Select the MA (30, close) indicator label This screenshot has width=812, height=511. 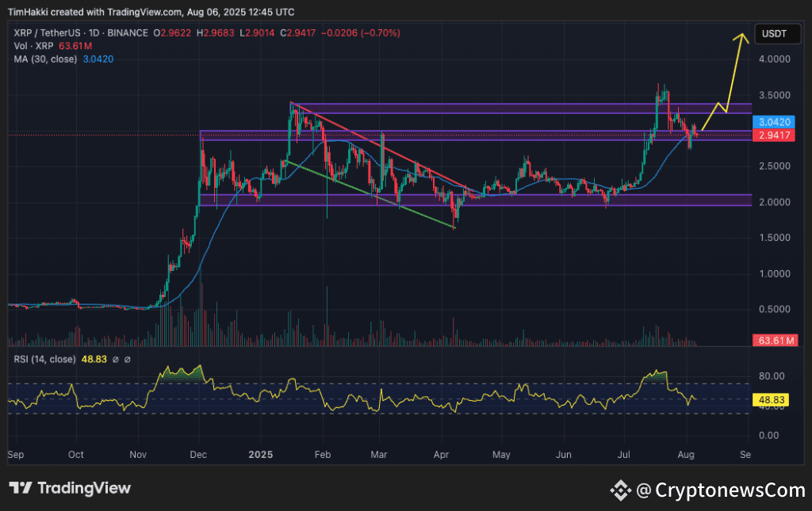pos(45,59)
